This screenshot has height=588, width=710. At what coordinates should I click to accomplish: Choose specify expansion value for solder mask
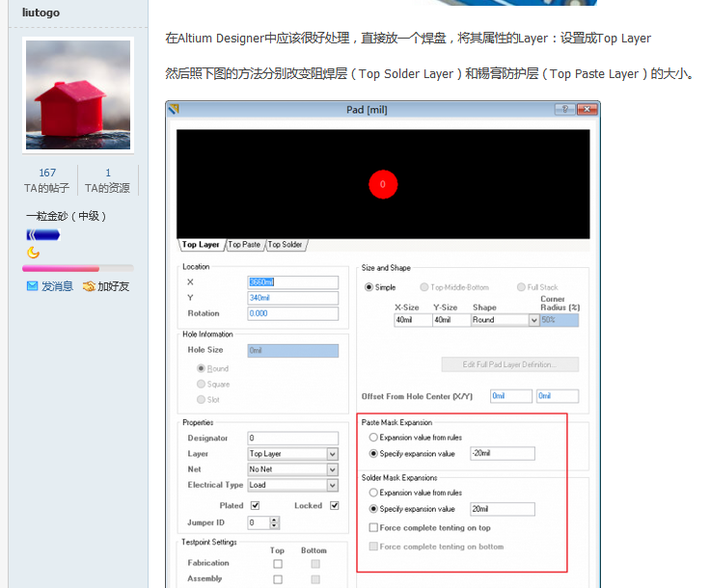pyautogui.click(x=373, y=509)
